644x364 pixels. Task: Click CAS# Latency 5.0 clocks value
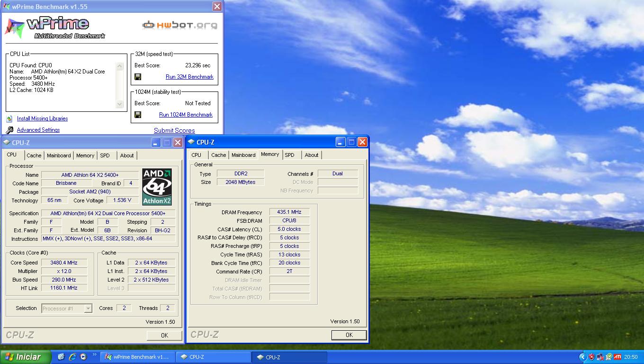289,229
